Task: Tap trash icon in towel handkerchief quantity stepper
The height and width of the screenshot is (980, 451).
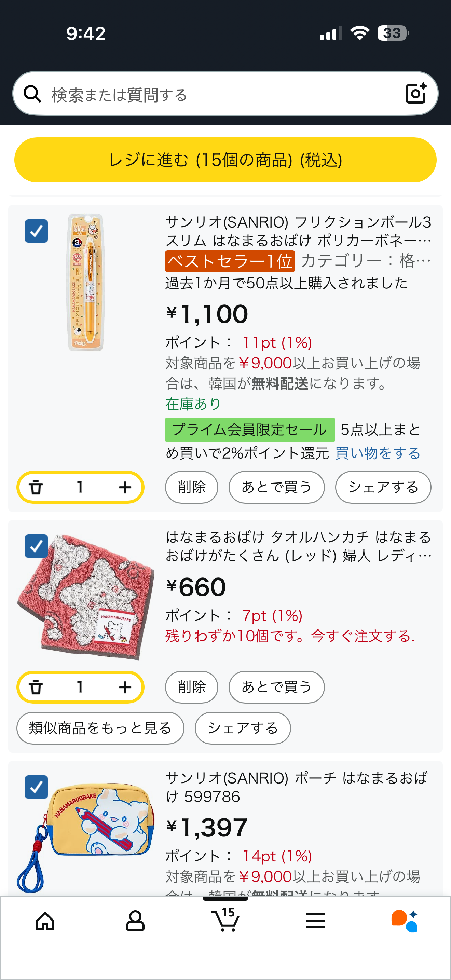Action: coord(36,687)
